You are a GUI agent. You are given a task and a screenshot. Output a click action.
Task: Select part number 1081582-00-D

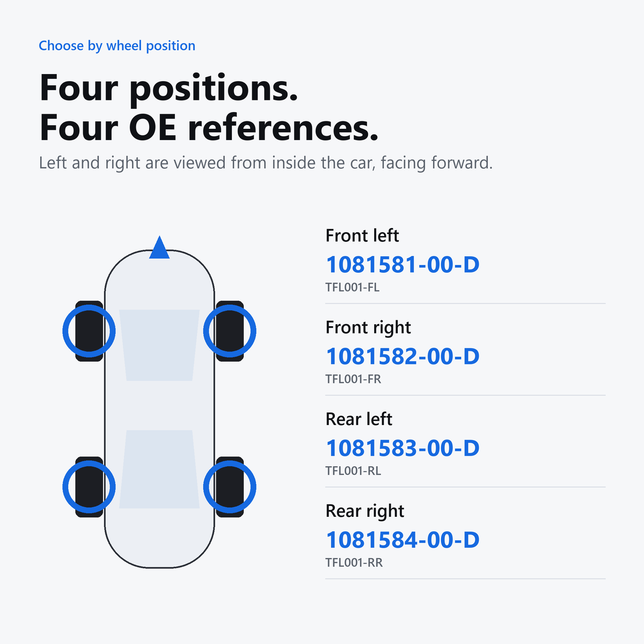(x=402, y=356)
